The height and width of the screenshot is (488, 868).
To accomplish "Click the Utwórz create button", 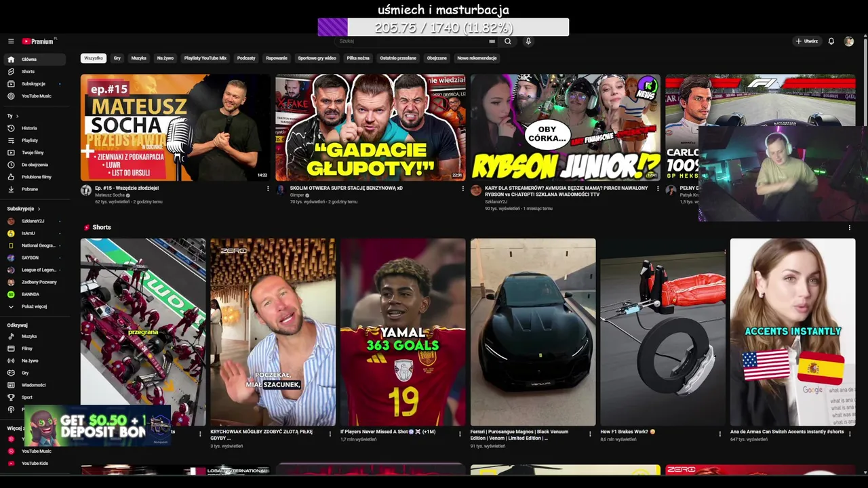I will click(807, 41).
